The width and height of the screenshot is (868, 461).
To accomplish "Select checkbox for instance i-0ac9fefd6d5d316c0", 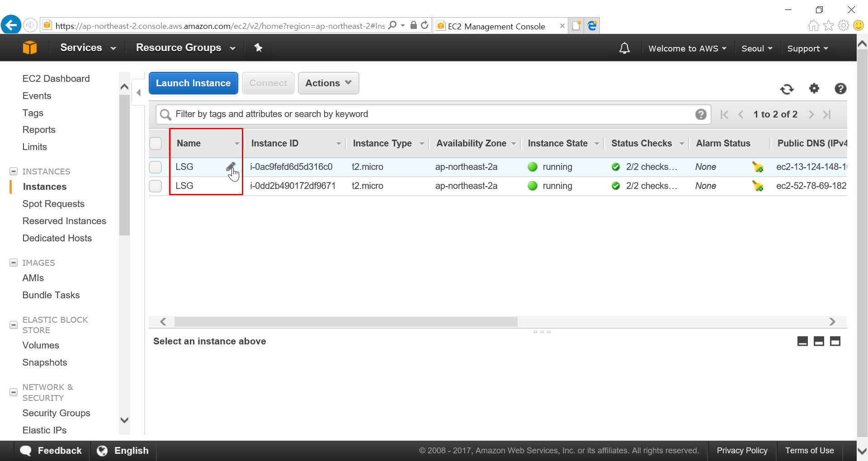I will tap(156, 167).
